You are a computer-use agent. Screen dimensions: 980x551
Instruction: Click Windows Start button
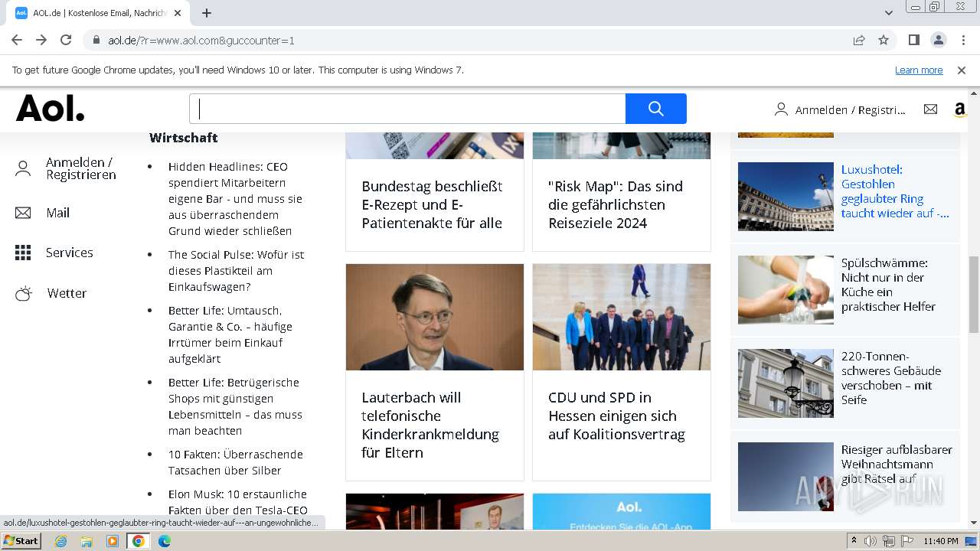click(x=21, y=540)
